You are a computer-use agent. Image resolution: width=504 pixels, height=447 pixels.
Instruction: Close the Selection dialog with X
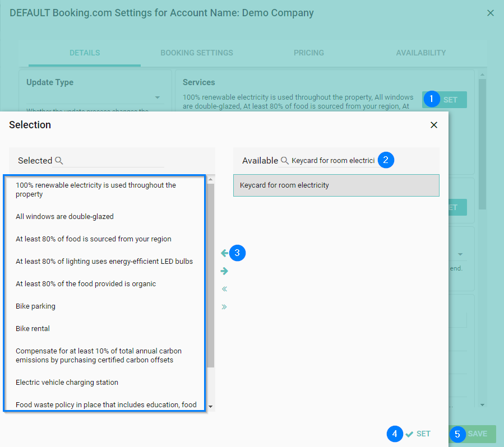[433, 125]
